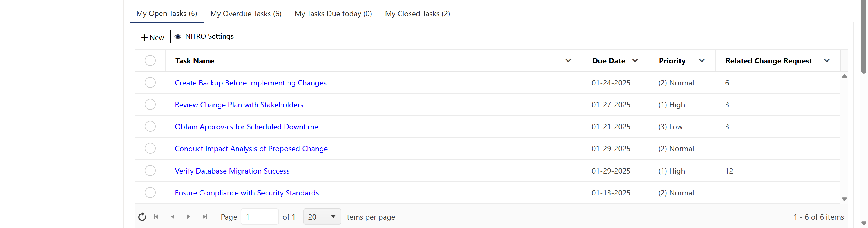The height and width of the screenshot is (228, 868).
Task: Click the next page arrow
Action: tap(189, 217)
